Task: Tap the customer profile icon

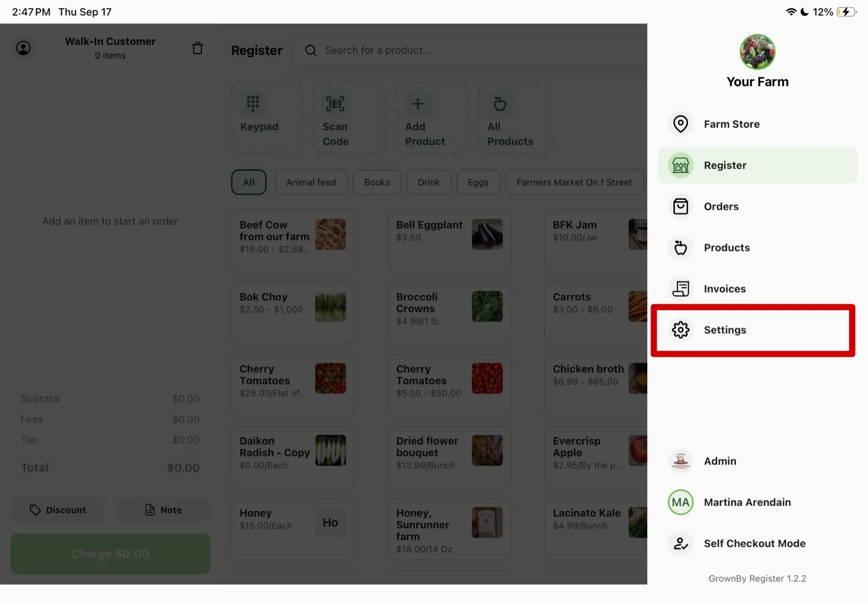Action: point(23,48)
